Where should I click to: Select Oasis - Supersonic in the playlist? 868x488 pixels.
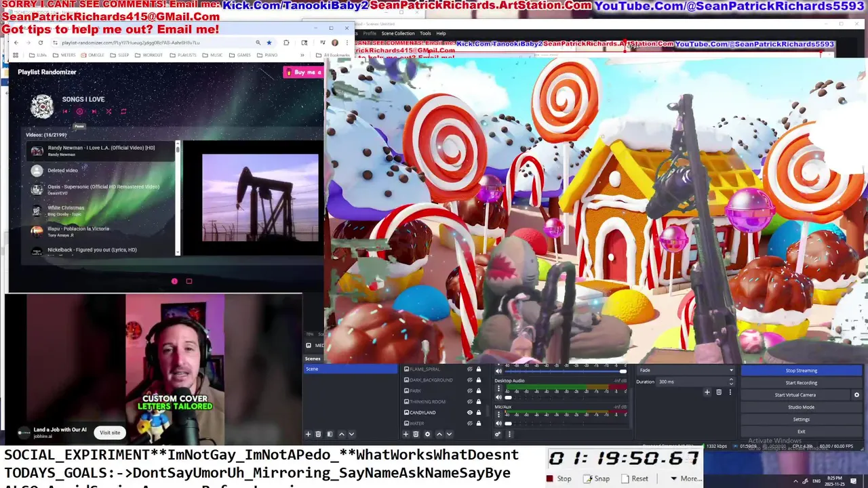102,190
